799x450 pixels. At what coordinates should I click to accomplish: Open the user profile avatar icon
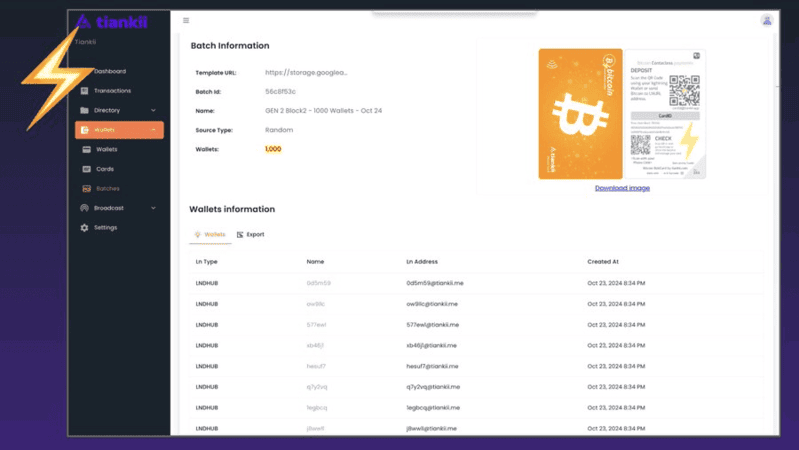click(x=767, y=20)
